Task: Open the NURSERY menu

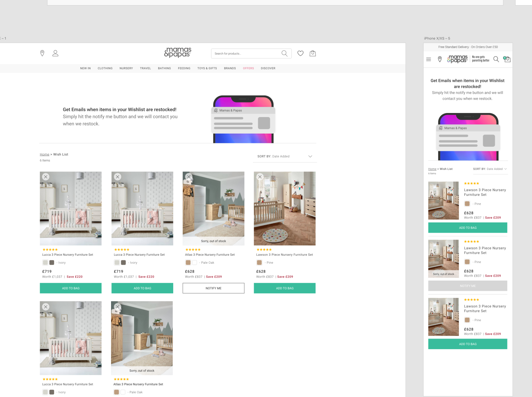Action: coord(126,68)
